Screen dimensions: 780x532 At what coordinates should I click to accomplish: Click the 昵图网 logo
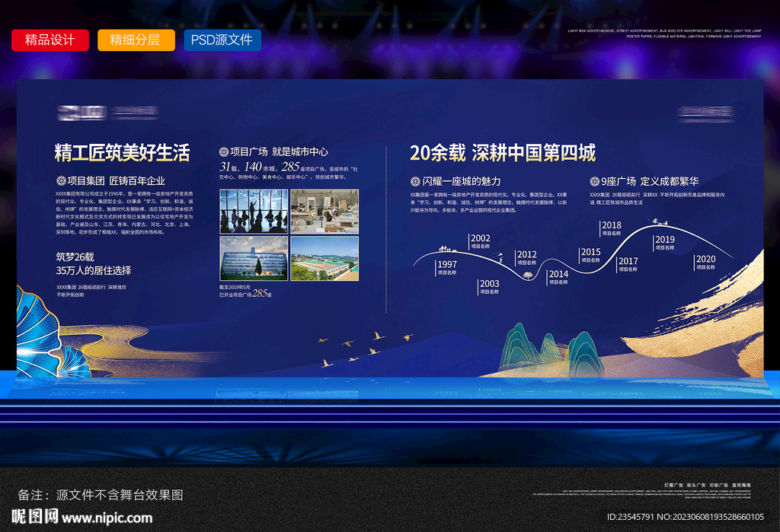35,516
